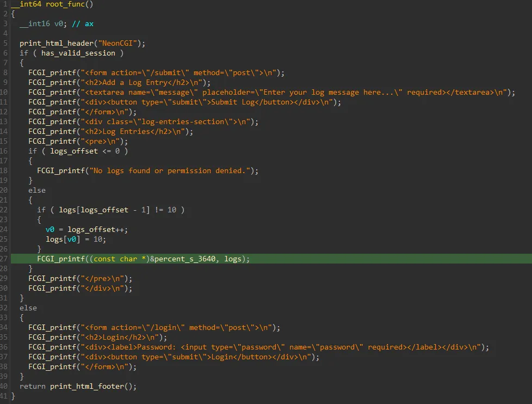Image resolution: width=532 pixels, height=404 pixels.
Task: Click line number 27 in the gutter
Action: [4, 259]
